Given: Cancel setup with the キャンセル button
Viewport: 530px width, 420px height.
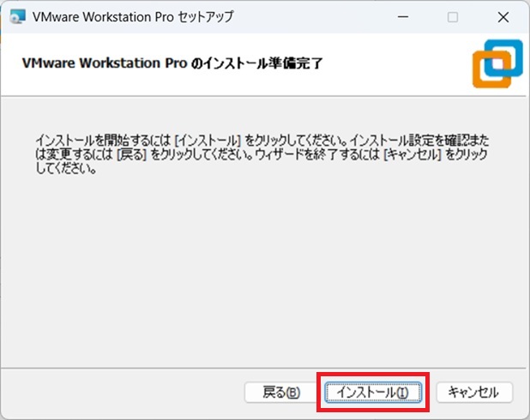Looking at the screenshot, I should (x=474, y=393).
